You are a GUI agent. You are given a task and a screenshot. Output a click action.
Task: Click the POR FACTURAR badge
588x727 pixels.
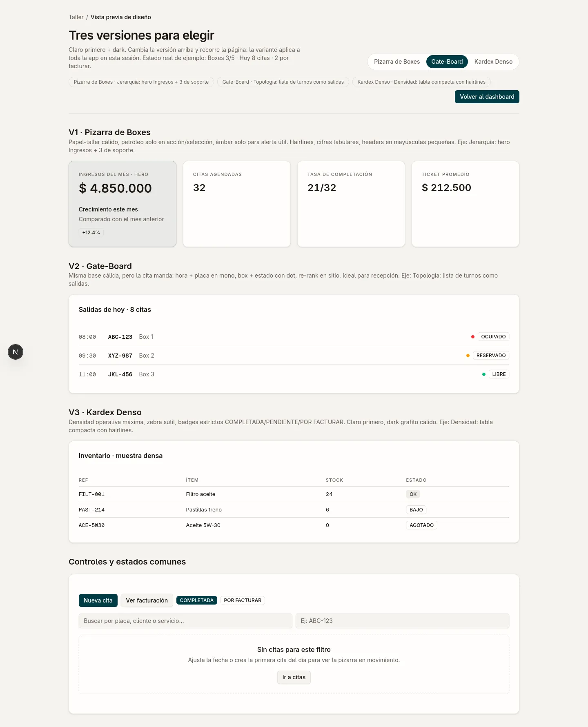[243, 600]
